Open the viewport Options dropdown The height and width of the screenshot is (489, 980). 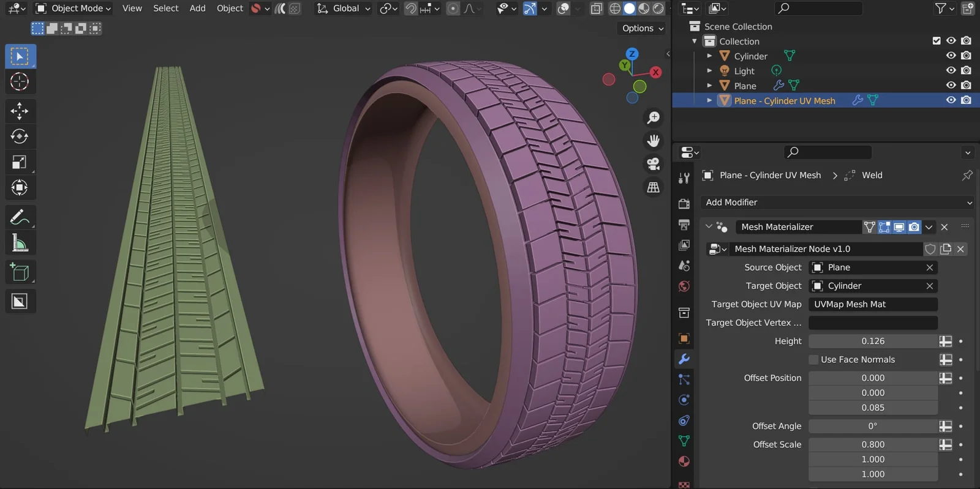642,28
